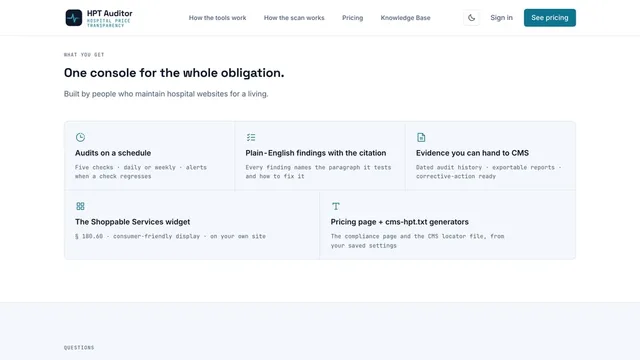Image resolution: width=640 pixels, height=360 pixels.
Task: Open the Knowledge Base nav link
Action: pos(405,18)
